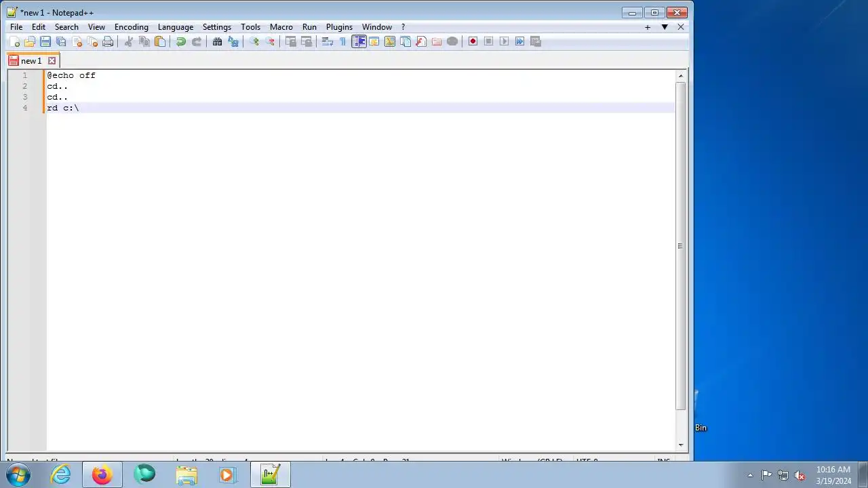Open the Edit menu
The height and width of the screenshot is (488, 868).
click(x=39, y=27)
